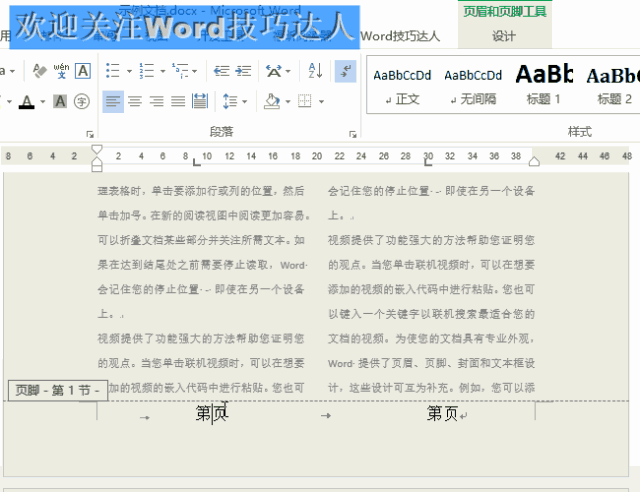Place cursor in left footer text 第页
Image resolution: width=640 pixels, height=492 pixels.
click(x=212, y=414)
